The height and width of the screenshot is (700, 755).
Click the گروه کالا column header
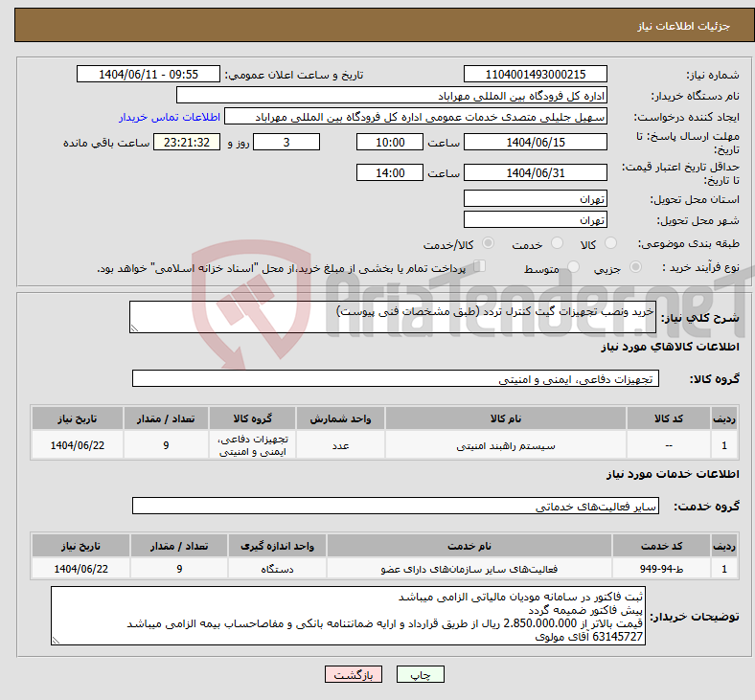tap(252, 418)
